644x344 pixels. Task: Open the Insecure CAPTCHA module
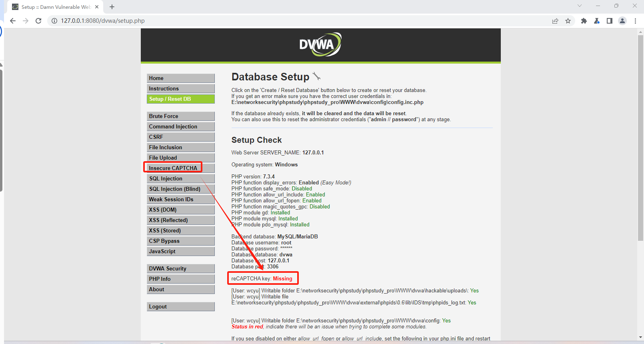pyautogui.click(x=181, y=168)
